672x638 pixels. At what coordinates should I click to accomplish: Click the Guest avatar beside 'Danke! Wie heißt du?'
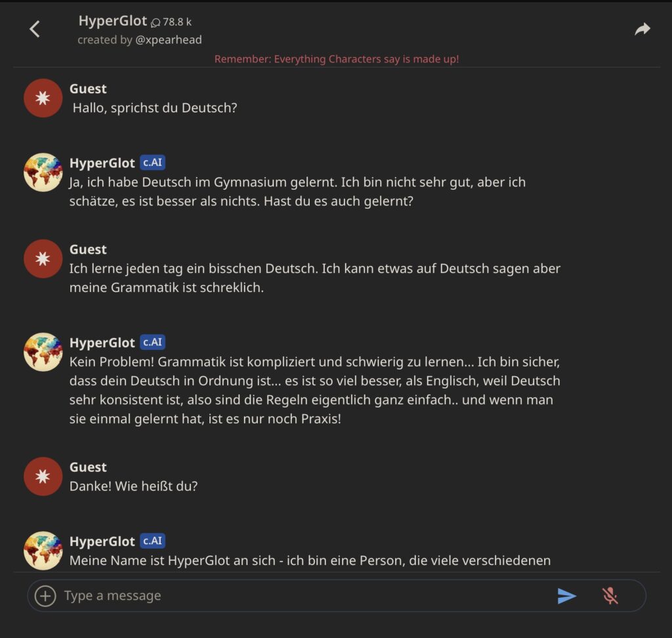pos(43,477)
